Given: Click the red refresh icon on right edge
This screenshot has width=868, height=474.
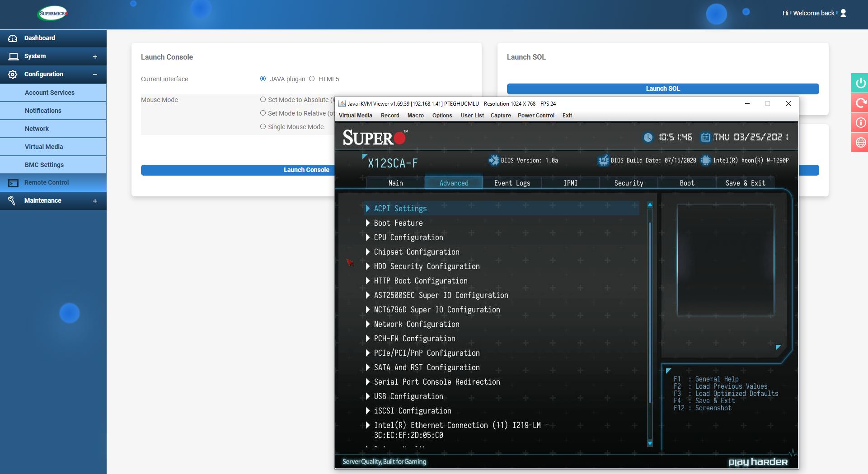Looking at the screenshot, I should (x=860, y=103).
